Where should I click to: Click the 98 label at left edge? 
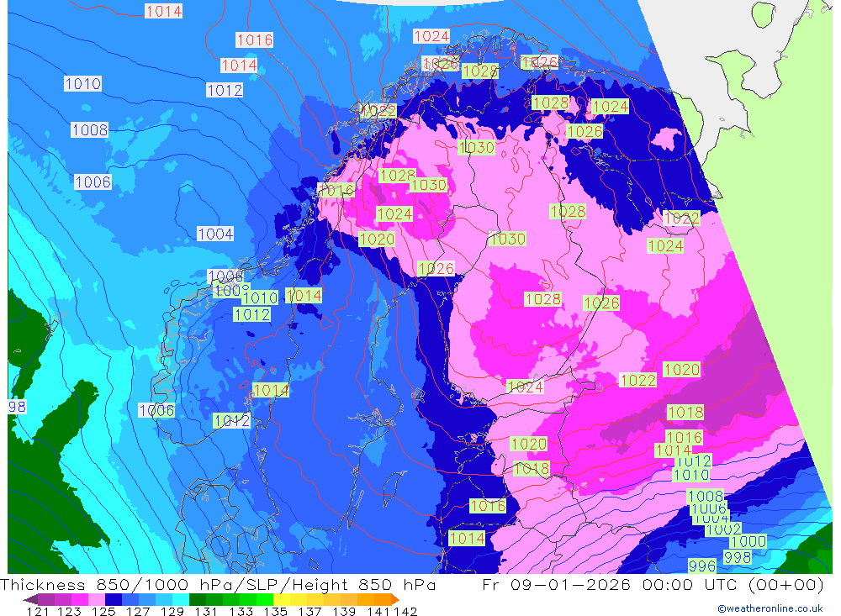pyautogui.click(x=17, y=407)
